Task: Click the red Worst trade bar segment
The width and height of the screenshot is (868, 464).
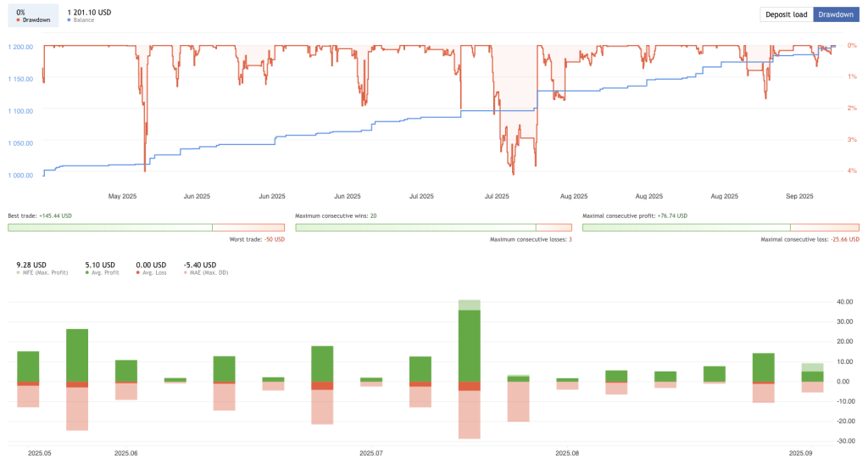Action: 248,226
